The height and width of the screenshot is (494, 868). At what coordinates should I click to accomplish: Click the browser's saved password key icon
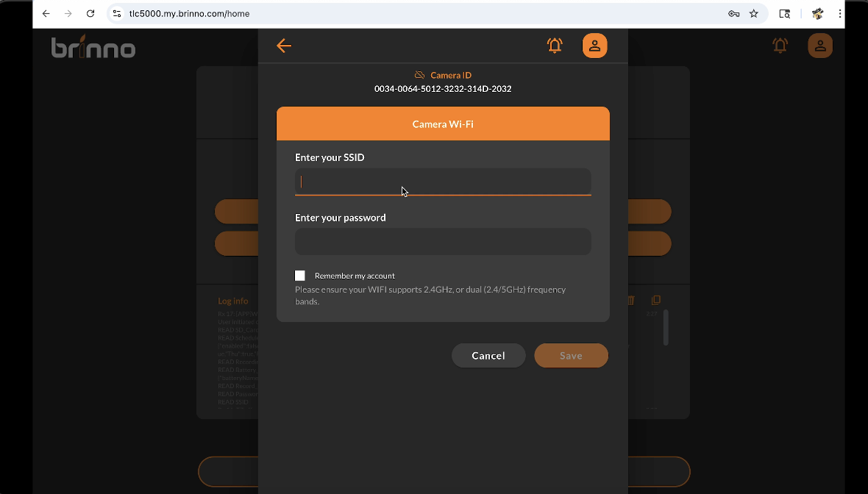coord(733,13)
